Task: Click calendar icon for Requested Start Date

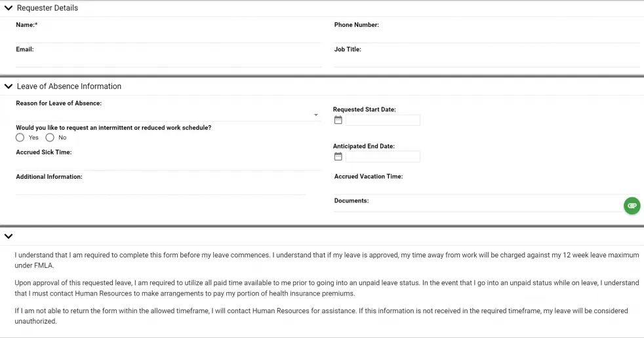Action: [338, 120]
